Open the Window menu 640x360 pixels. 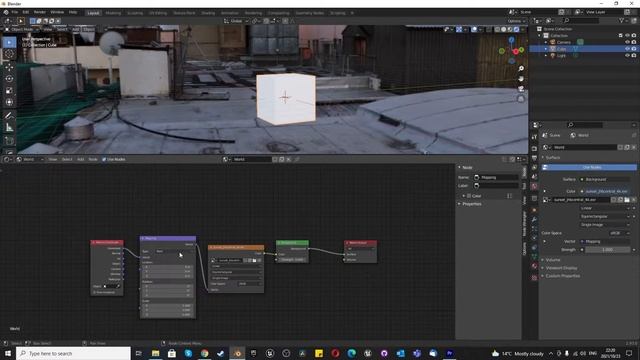(x=57, y=12)
